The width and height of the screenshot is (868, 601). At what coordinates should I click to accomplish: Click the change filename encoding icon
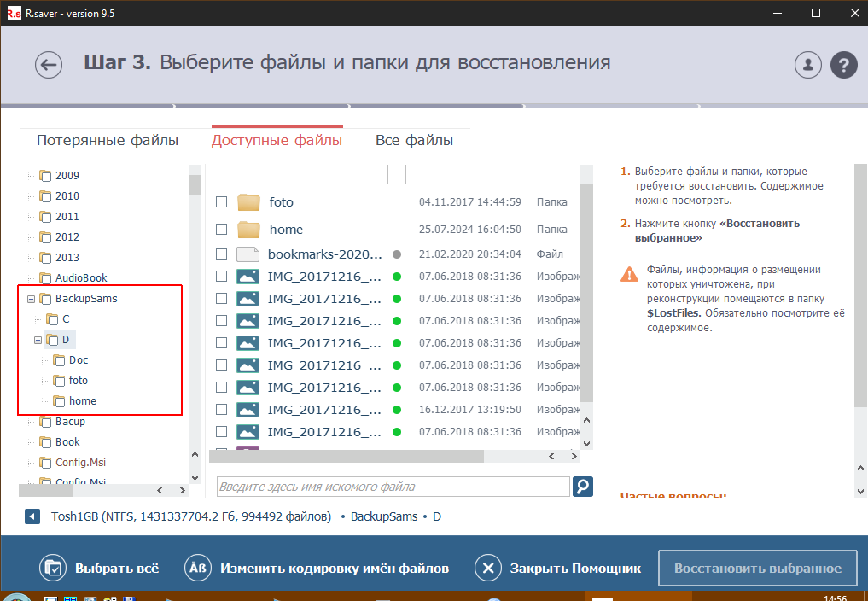pyautogui.click(x=196, y=569)
